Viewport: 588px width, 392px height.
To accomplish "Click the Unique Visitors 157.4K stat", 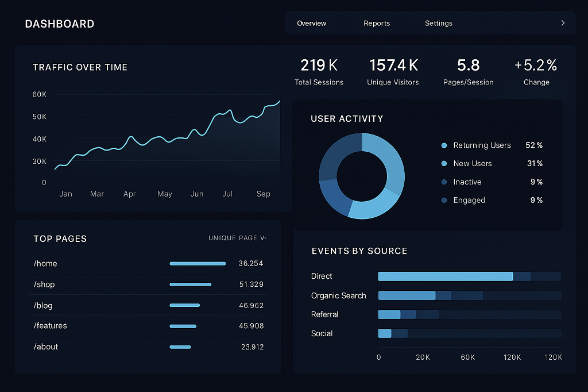I will (393, 72).
